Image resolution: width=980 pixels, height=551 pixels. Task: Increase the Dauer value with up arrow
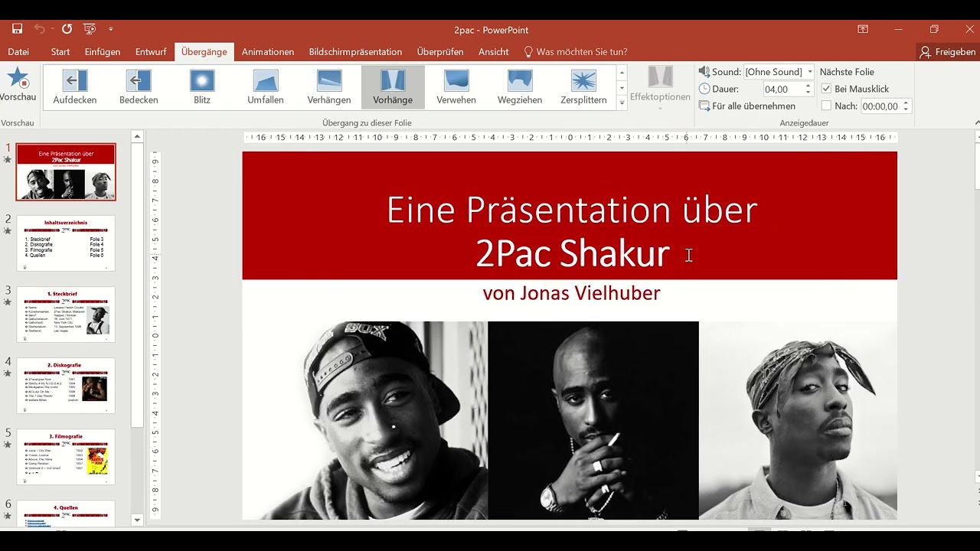[x=808, y=86]
